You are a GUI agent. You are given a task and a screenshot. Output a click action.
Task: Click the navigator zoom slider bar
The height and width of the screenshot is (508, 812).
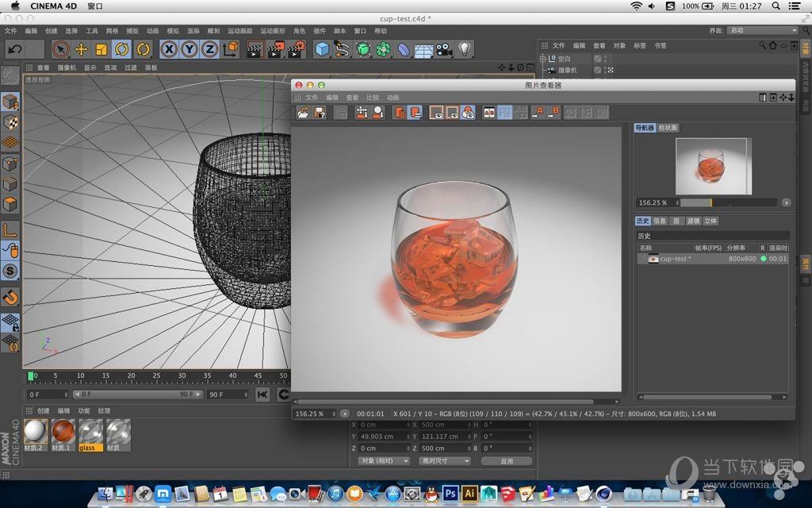[x=729, y=202]
